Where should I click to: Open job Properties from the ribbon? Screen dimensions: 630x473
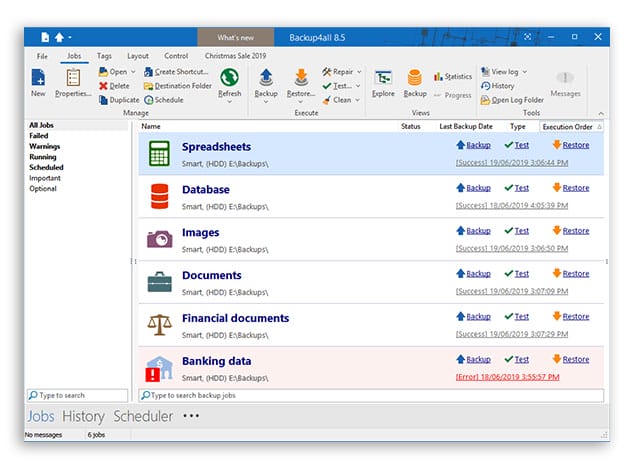click(x=73, y=80)
